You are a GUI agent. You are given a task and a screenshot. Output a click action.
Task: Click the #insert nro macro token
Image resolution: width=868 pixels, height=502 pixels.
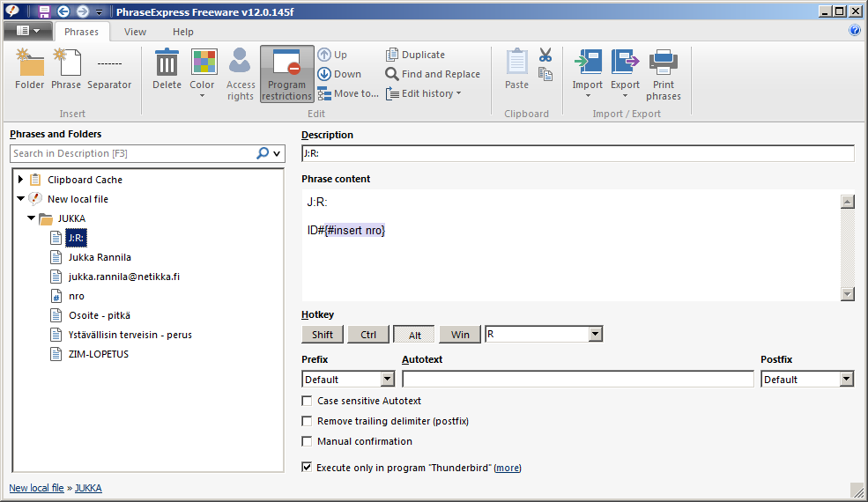355,230
